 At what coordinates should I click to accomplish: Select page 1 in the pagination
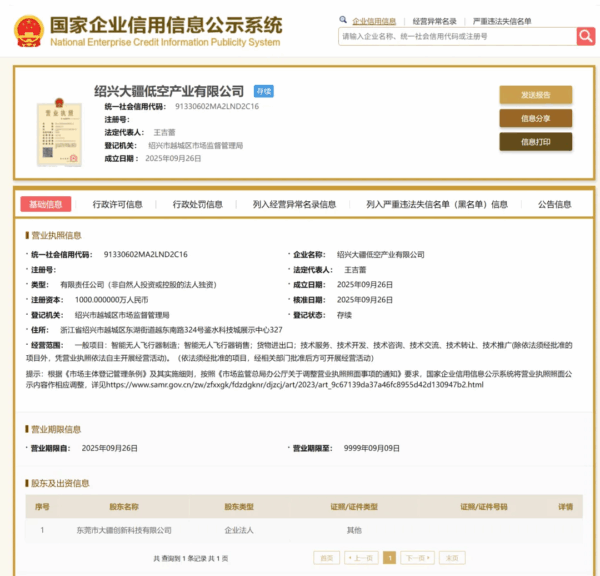(x=389, y=557)
